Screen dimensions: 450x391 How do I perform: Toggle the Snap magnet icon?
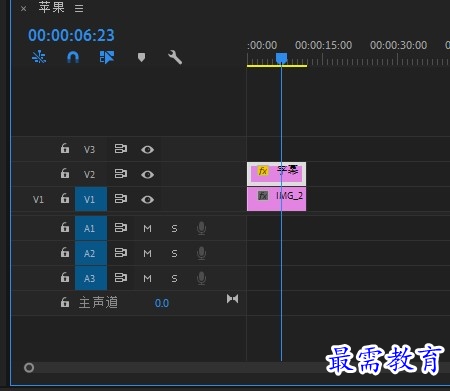73,57
